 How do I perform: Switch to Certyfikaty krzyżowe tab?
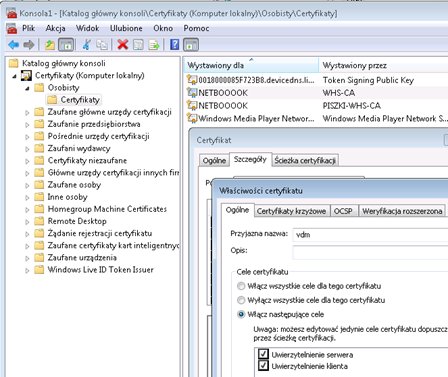click(x=292, y=211)
